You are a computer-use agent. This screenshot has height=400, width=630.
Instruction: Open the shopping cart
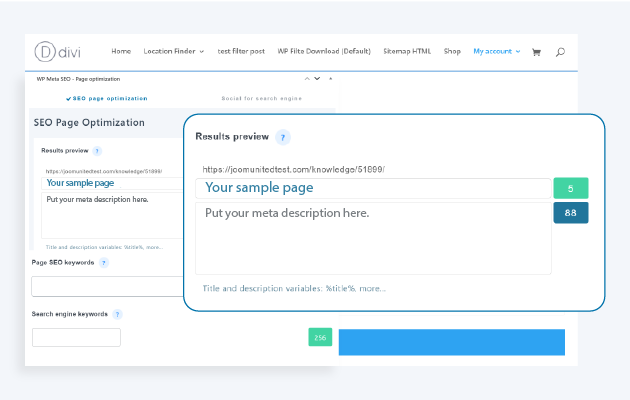tap(536, 51)
